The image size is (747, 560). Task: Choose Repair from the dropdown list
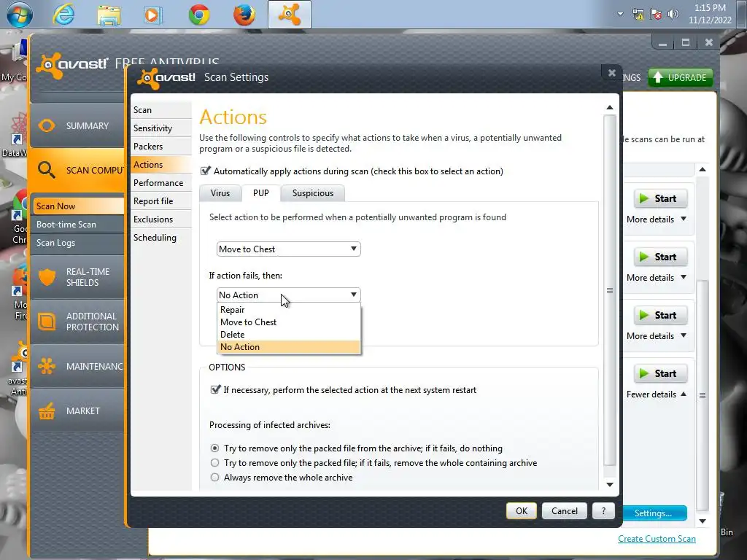pyautogui.click(x=288, y=309)
